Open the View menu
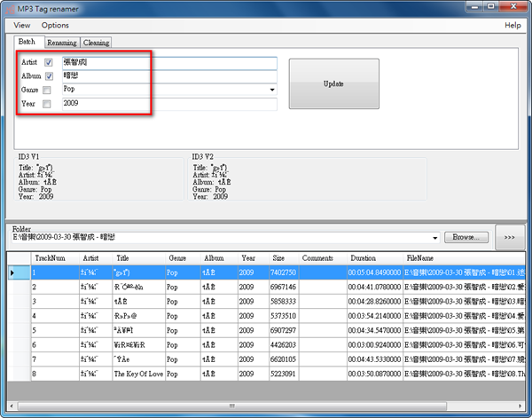Viewport: 532px width, 418px height. point(21,26)
